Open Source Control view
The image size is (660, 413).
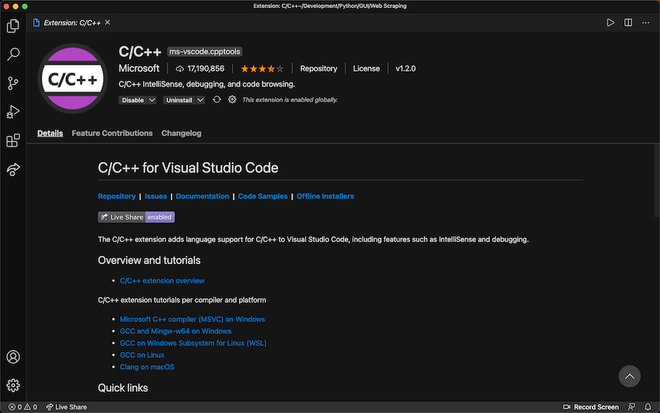[x=13, y=83]
